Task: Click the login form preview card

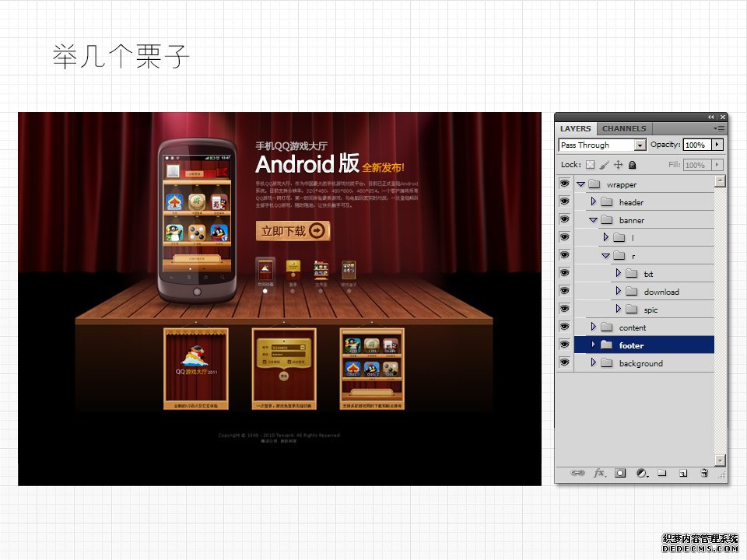Action: click(x=284, y=368)
